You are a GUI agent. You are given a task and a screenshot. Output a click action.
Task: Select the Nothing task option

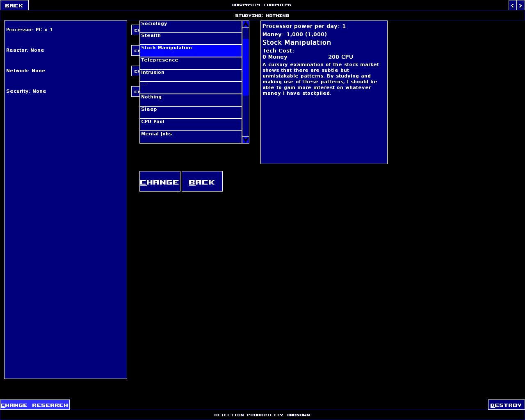pyautogui.click(x=190, y=100)
